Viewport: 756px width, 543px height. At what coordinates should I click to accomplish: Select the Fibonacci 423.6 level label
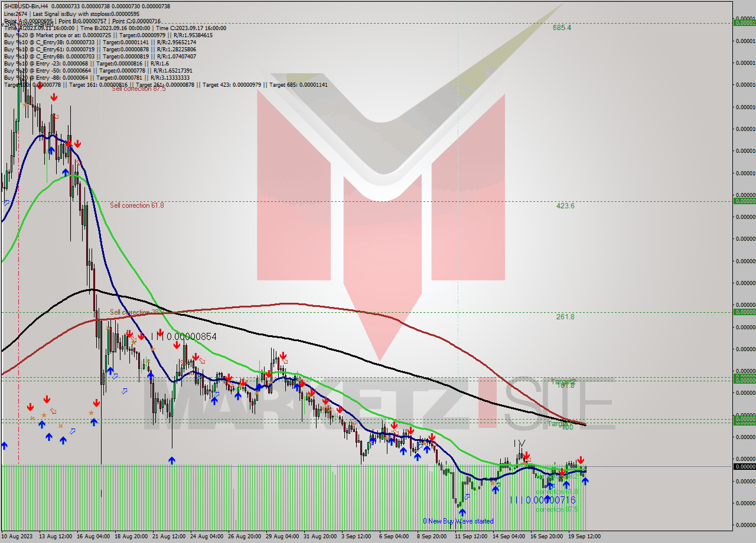click(565, 206)
